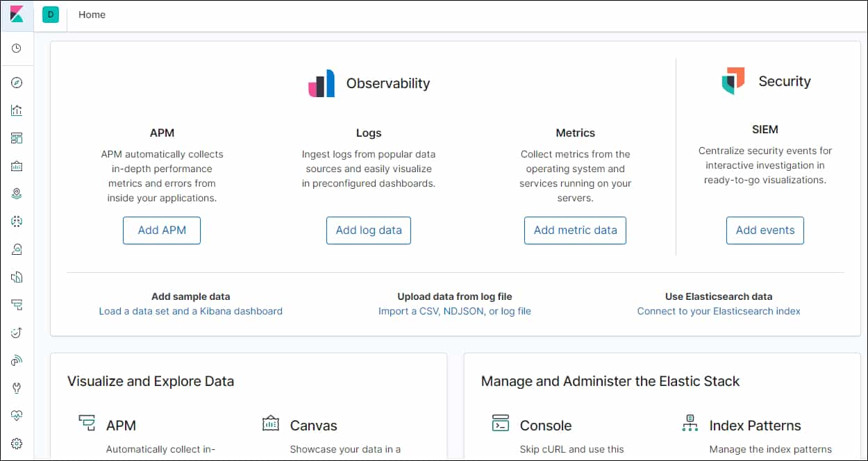Click the Add events button under SIEM

(x=765, y=230)
